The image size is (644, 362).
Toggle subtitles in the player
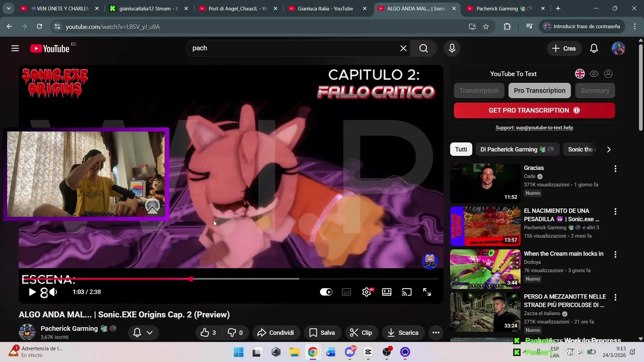click(347, 292)
